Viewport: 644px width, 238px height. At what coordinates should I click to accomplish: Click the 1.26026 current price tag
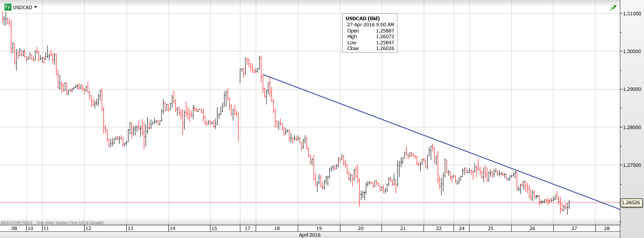[x=632, y=202]
